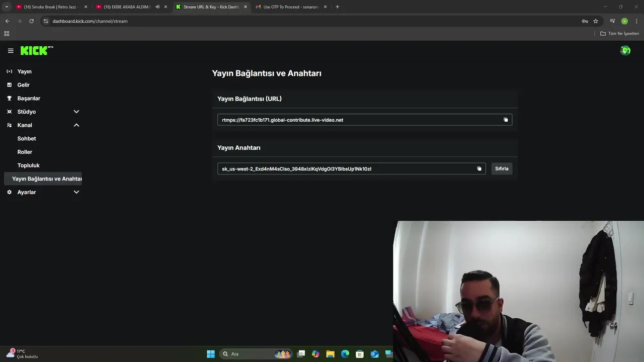This screenshot has width=644, height=362.
Task: Click the Kick logo
Action: 37,50
